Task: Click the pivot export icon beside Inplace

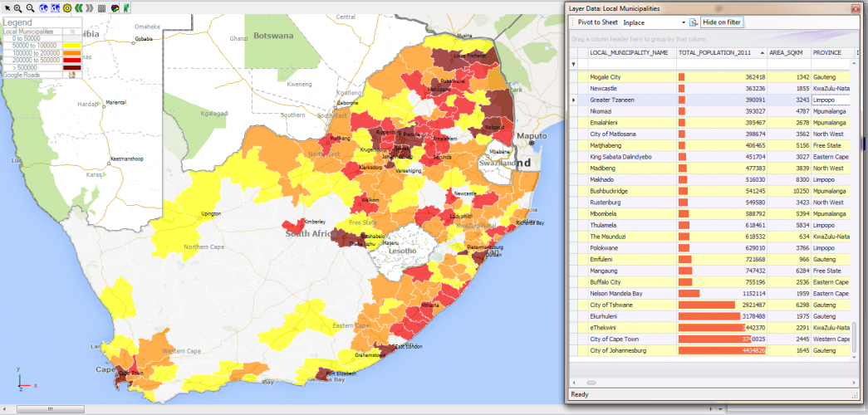Action: [693, 22]
